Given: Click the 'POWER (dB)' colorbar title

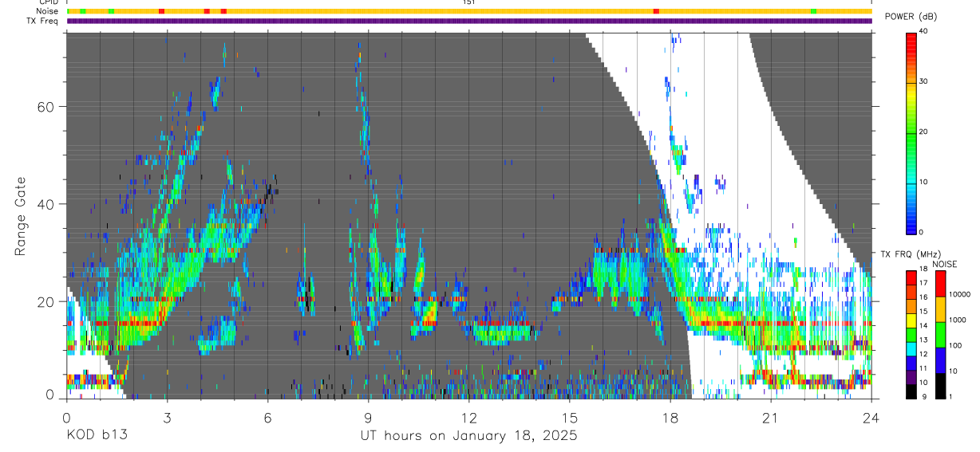Looking at the screenshot, I should tap(911, 17).
